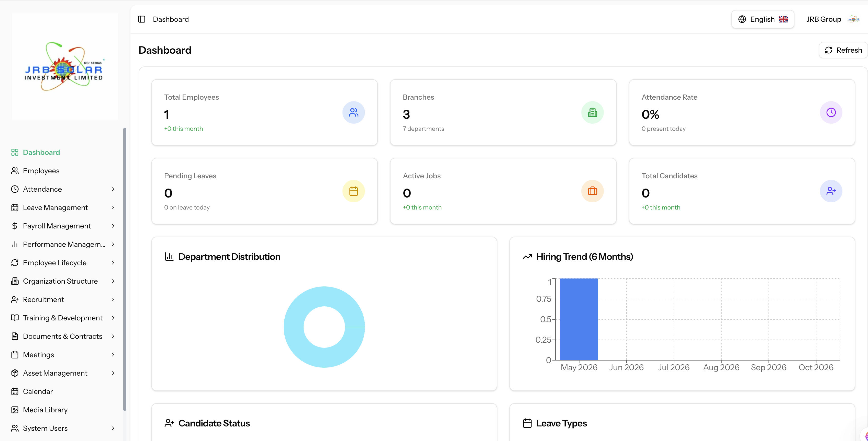Click the sidebar vertical scrollbar
Screen dimensions: 868x441
(x=125, y=269)
